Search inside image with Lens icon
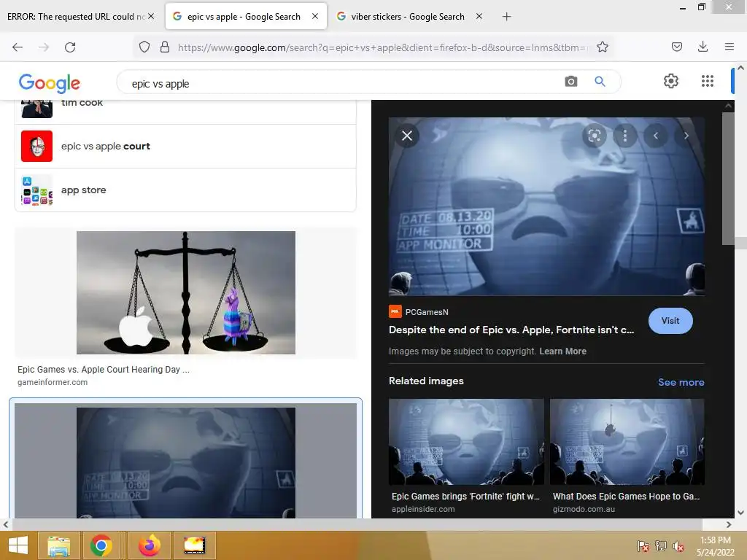Image resolution: width=747 pixels, height=560 pixels. pyautogui.click(x=594, y=136)
